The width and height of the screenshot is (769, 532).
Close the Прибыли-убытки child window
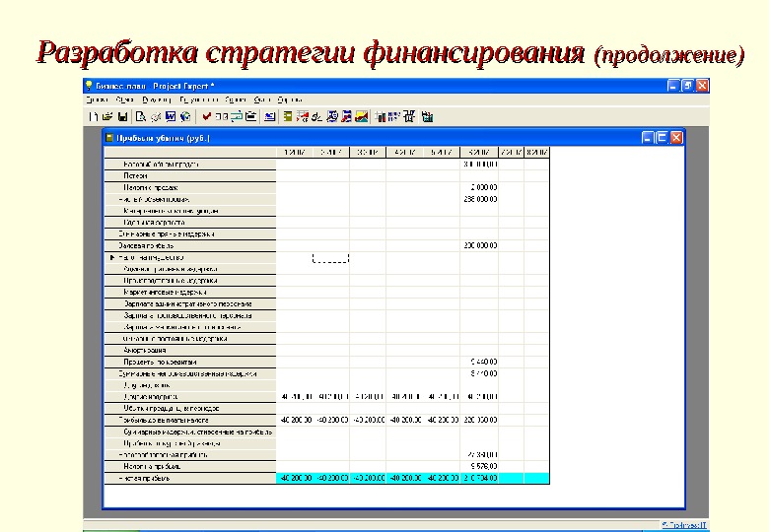coord(676,138)
